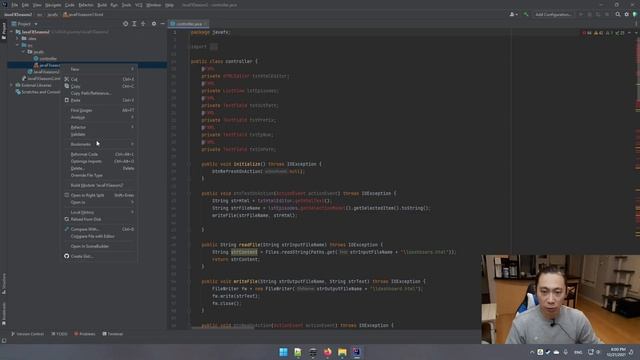Click Windows Start button on taskbar
This screenshot has height=360, width=640.
coord(283,352)
